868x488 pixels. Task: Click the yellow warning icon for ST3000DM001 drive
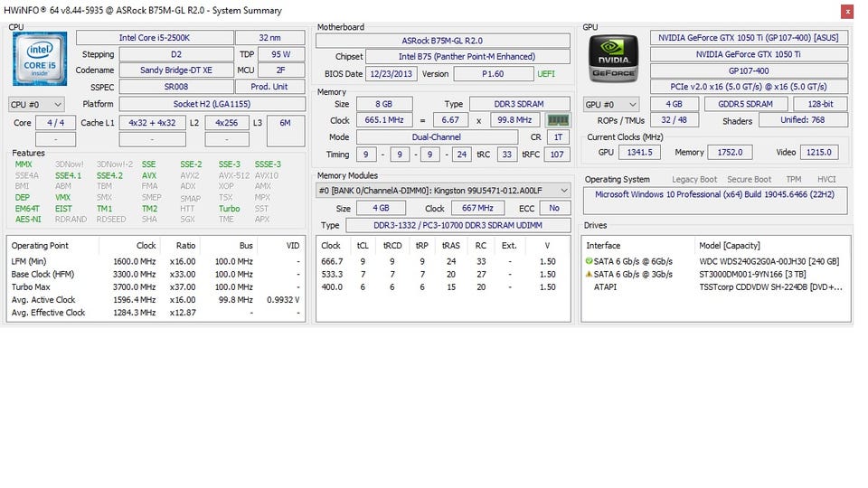[x=589, y=274]
